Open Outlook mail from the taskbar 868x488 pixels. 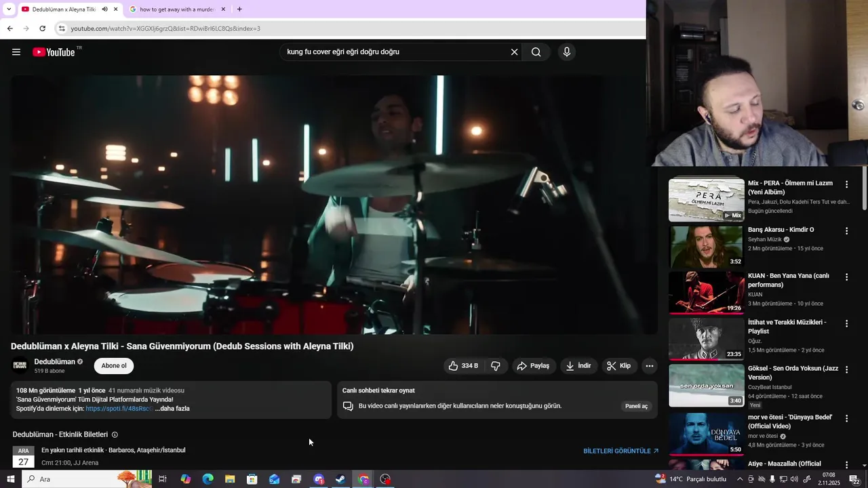pyautogui.click(x=274, y=479)
